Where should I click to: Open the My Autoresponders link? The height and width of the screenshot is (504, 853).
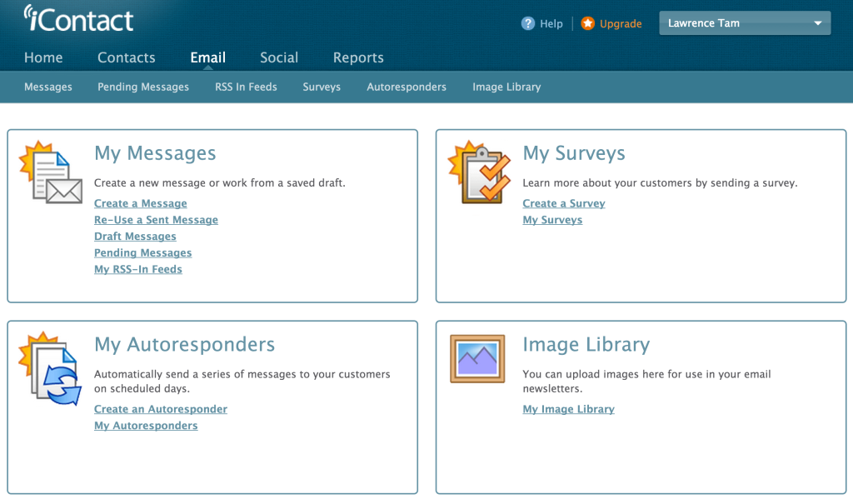pos(146,426)
